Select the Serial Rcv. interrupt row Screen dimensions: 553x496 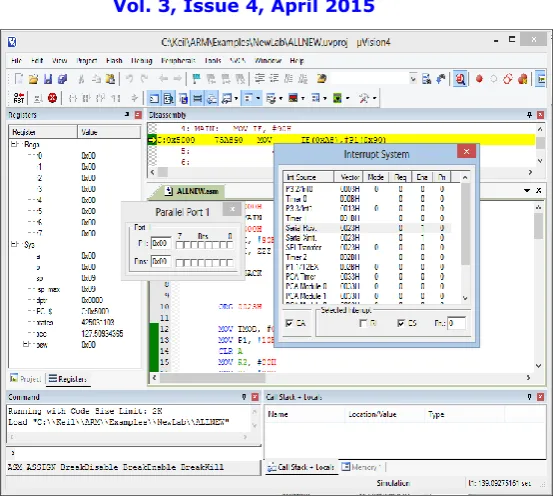coord(367,228)
